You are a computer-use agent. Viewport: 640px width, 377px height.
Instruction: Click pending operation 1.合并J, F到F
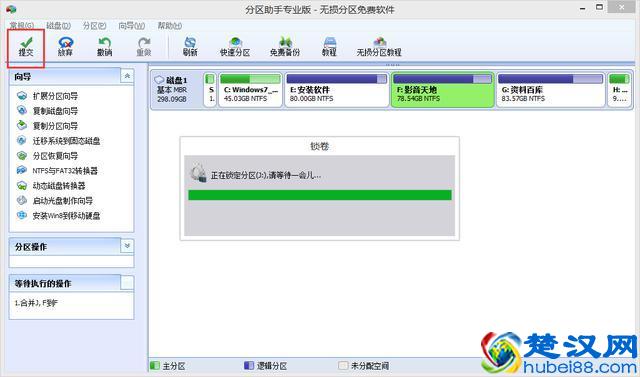click(x=36, y=303)
